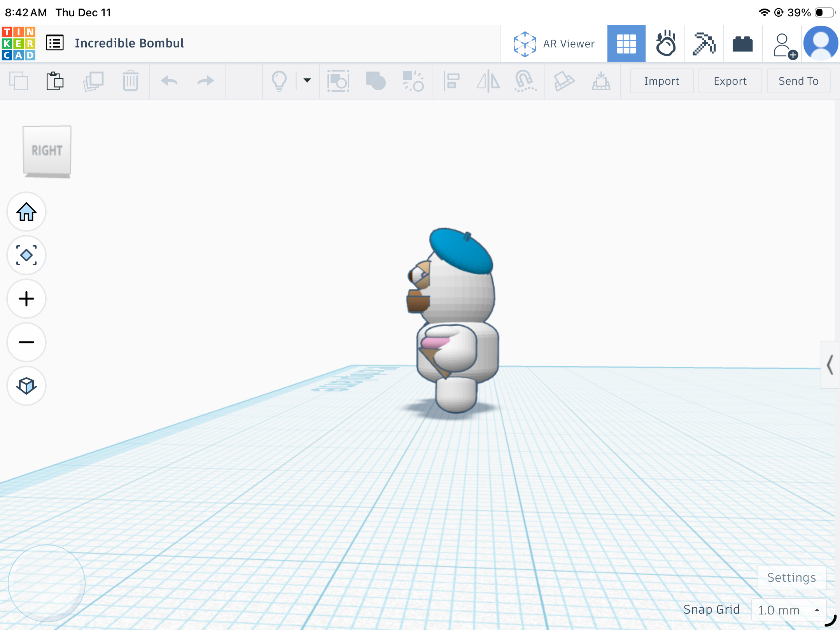Toggle the show-all lightbulb icon
The height and width of the screenshot is (630, 840).
coord(279,81)
